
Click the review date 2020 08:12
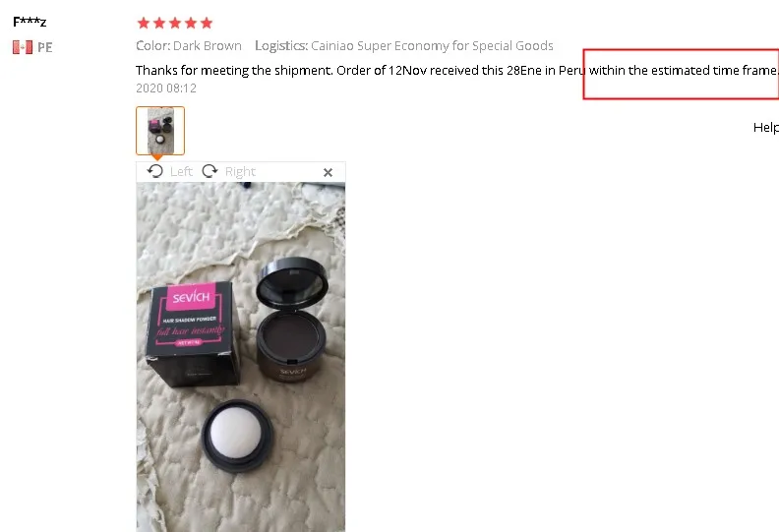[x=166, y=88]
